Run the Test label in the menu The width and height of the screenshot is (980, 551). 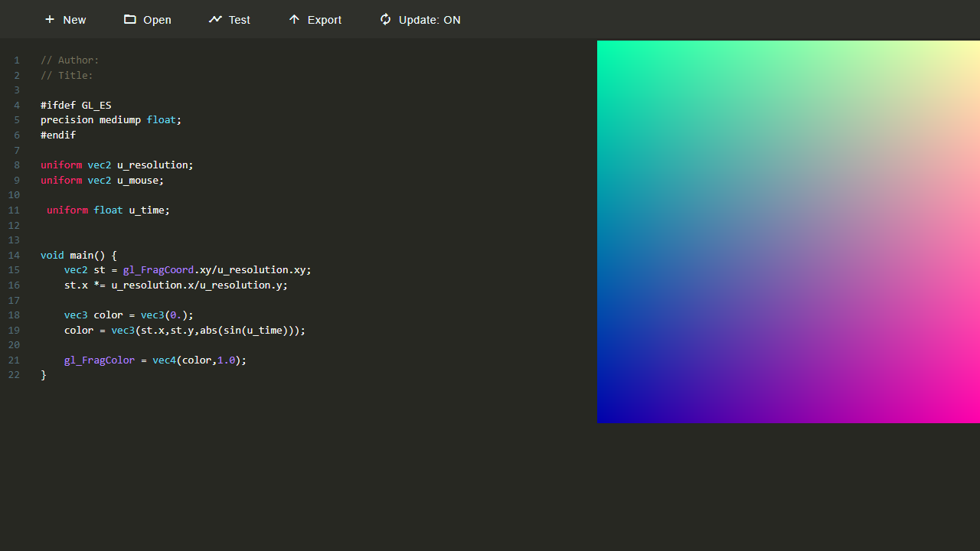click(x=240, y=20)
